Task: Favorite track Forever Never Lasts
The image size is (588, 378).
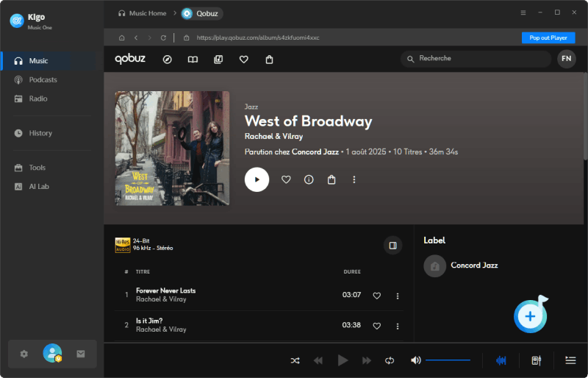Action: 377,296
